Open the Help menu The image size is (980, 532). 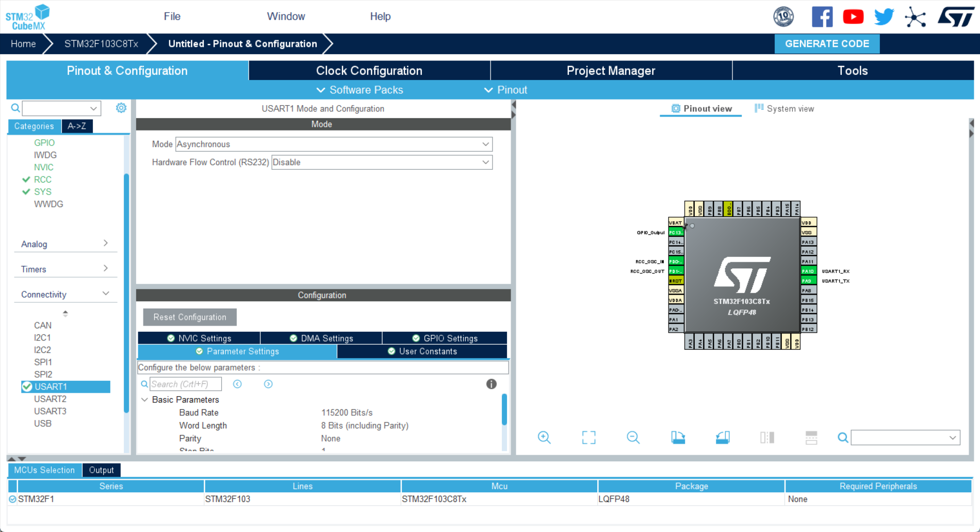381,17
